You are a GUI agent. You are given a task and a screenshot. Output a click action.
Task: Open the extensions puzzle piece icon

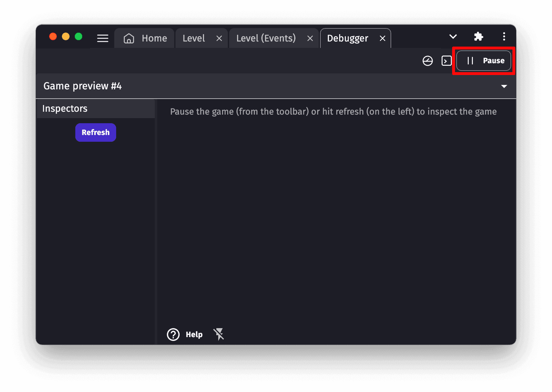tap(478, 36)
